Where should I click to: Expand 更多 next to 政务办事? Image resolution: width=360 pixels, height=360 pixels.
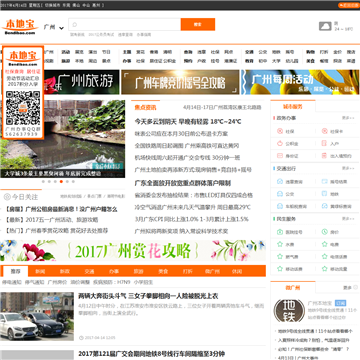(348, 118)
